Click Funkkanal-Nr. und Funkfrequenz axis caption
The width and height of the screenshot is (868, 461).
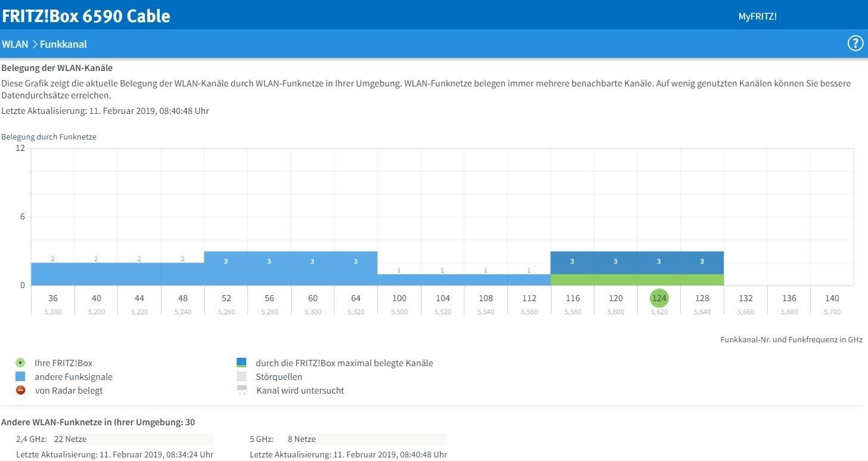click(792, 339)
